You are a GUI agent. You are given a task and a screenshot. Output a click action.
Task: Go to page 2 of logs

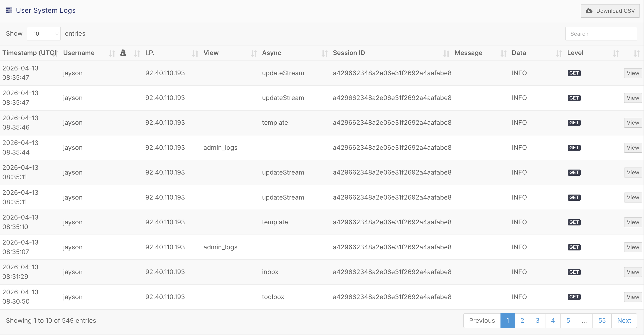click(522, 320)
